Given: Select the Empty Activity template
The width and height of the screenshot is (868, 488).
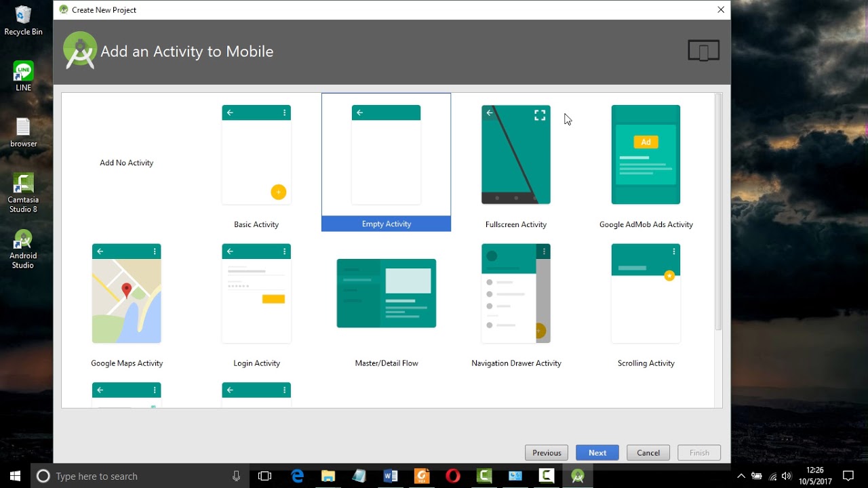Looking at the screenshot, I should [386, 162].
